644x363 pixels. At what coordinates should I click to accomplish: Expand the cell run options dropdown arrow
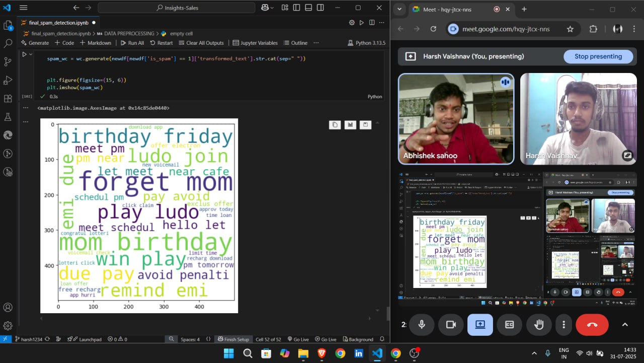click(31, 54)
